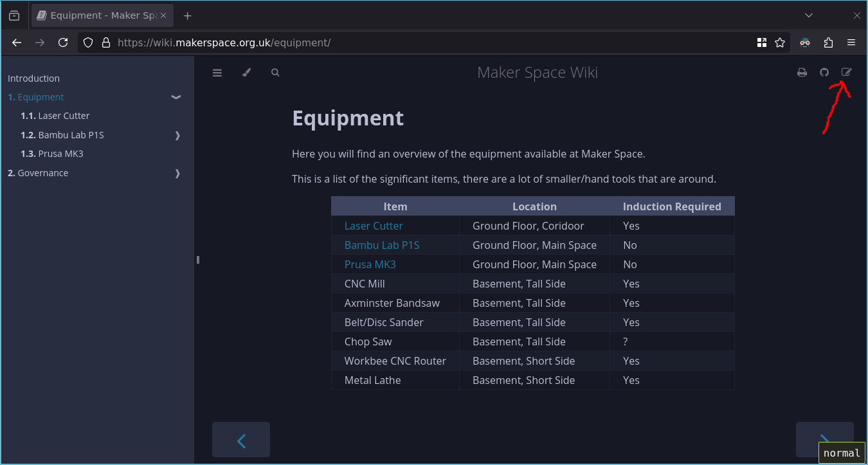Open a new browser tab
868x465 pixels.
coord(187,15)
